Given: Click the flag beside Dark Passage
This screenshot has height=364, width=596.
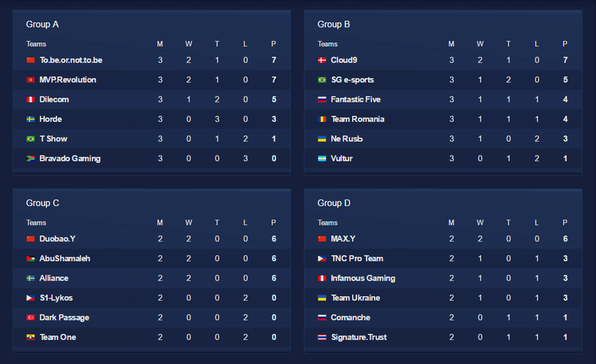Looking at the screenshot, I should 30,318.
